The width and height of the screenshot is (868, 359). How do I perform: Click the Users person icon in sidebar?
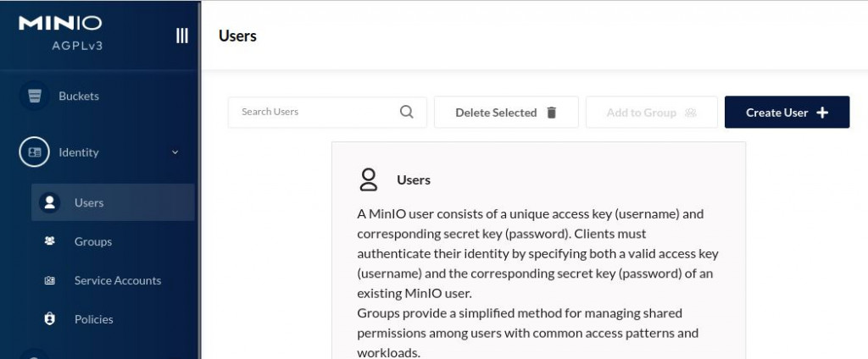click(49, 202)
